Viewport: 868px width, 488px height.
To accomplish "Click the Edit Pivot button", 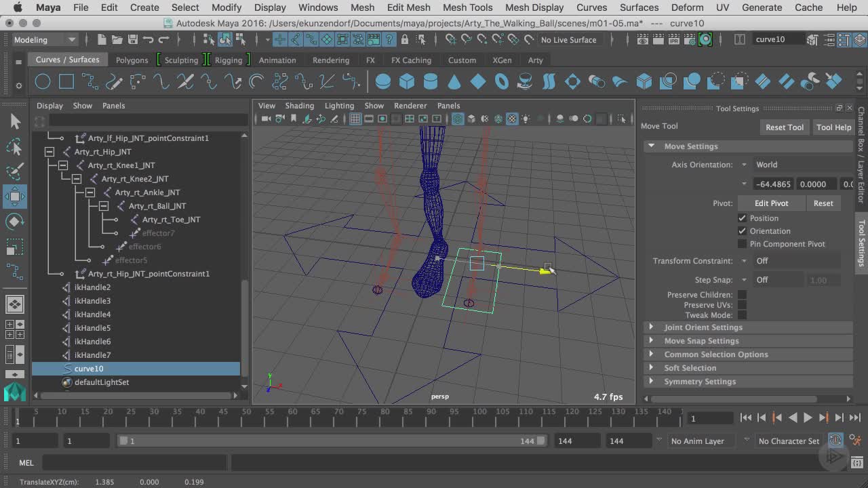I will point(771,203).
